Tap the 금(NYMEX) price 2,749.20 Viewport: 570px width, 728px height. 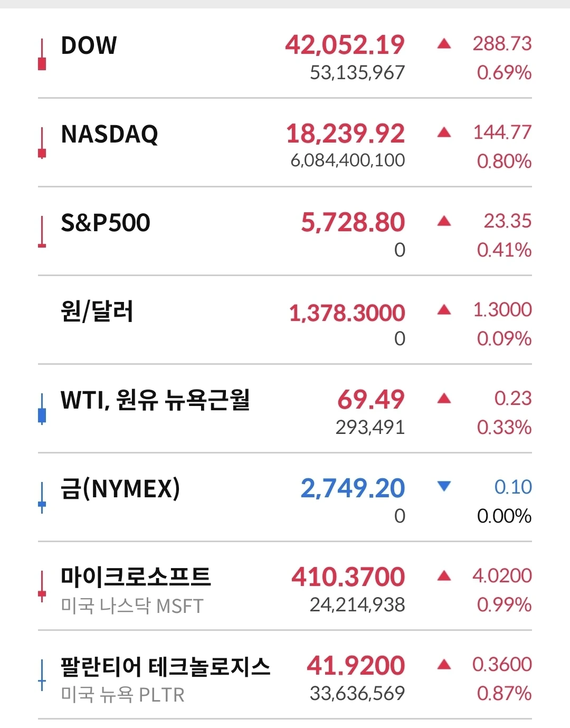point(353,488)
